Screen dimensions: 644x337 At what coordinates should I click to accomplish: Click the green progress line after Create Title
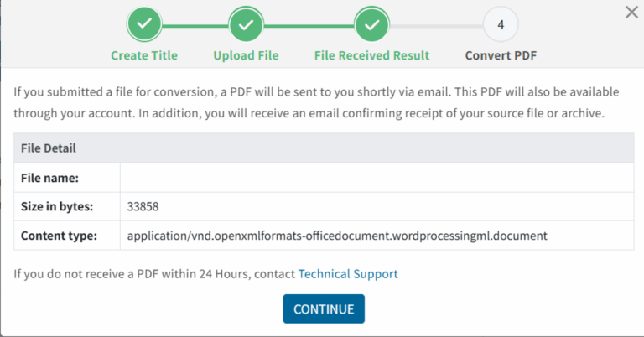(195, 25)
